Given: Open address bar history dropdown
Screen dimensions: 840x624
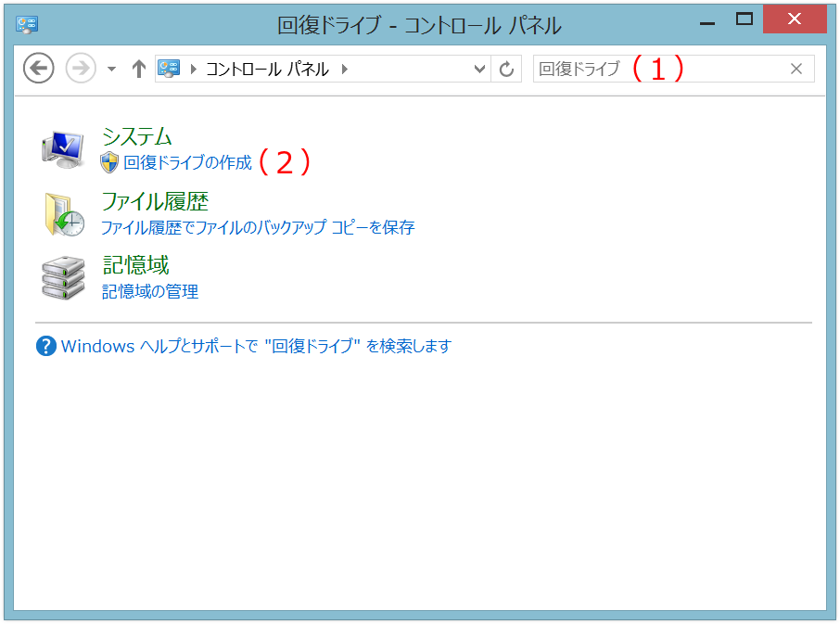Looking at the screenshot, I should (479, 69).
